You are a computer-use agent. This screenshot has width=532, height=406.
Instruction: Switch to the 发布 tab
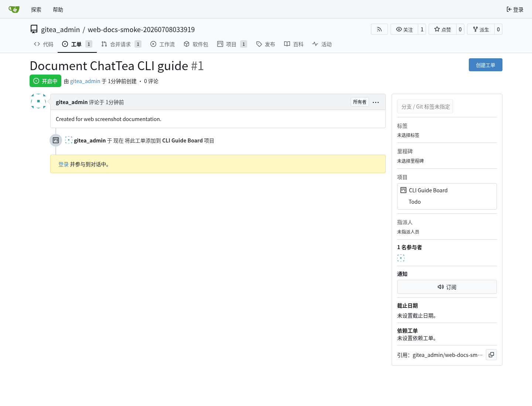pyautogui.click(x=266, y=44)
